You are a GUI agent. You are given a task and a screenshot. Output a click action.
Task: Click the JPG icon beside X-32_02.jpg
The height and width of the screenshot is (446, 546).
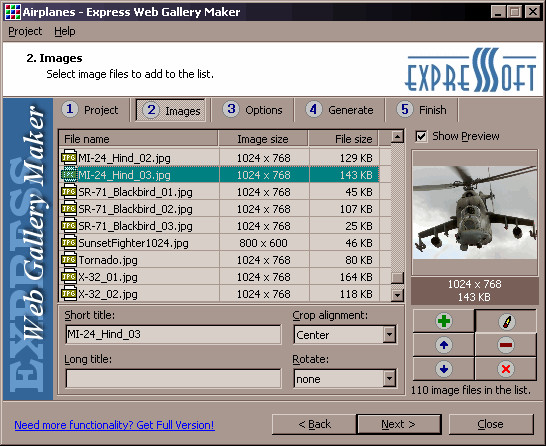click(69, 294)
